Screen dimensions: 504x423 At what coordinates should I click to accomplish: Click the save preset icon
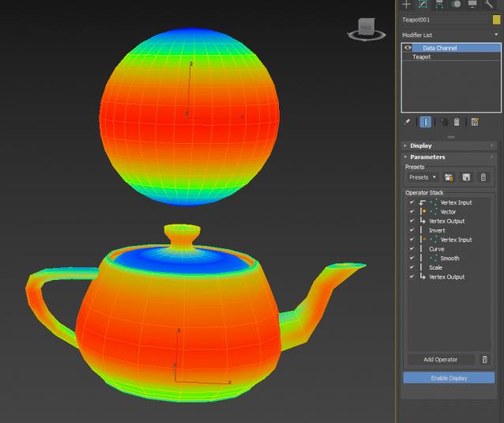466,177
